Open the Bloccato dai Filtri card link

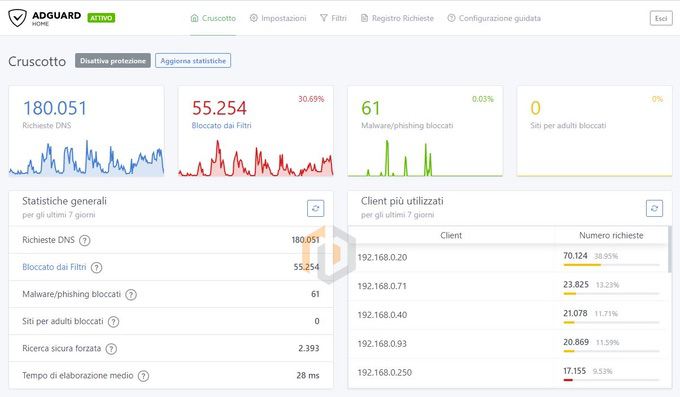click(221, 125)
